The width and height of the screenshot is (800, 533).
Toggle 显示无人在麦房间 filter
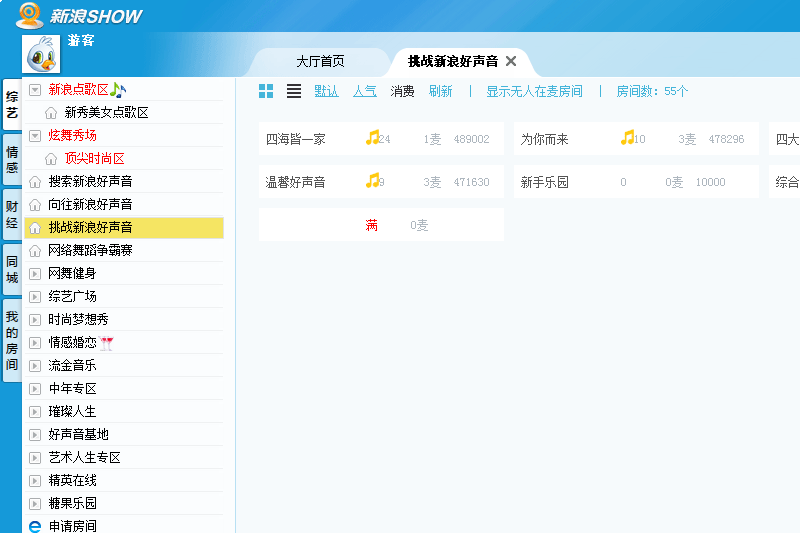tap(534, 91)
